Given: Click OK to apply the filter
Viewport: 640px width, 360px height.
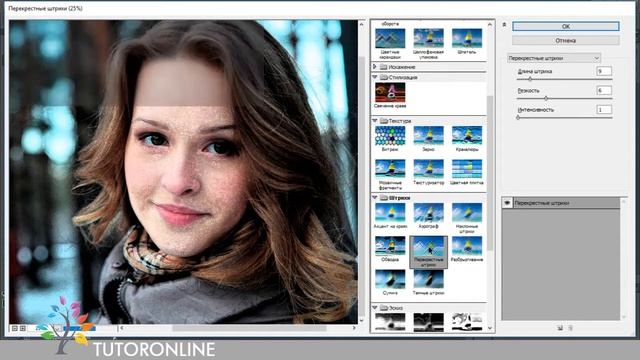Looking at the screenshot, I should (x=566, y=26).
